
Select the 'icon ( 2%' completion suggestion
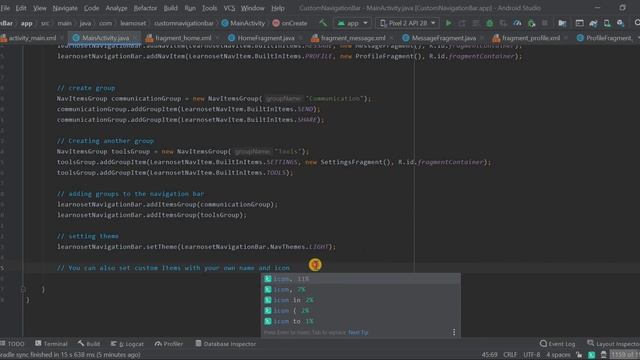361,311
